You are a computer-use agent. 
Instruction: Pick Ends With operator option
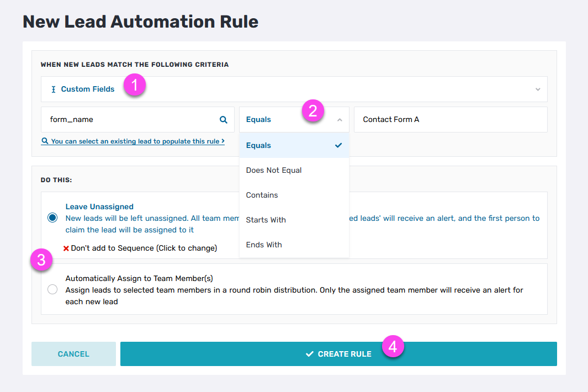(x=264, y=245)
